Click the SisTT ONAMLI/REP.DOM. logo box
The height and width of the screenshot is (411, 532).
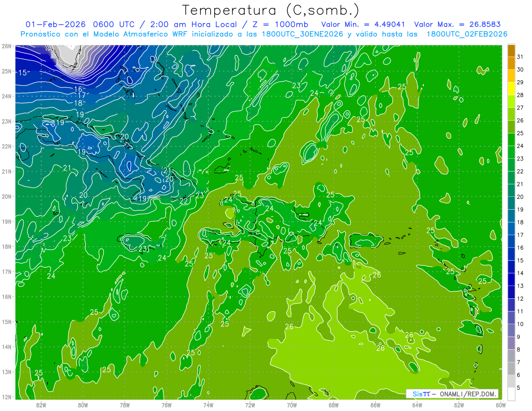452,394
